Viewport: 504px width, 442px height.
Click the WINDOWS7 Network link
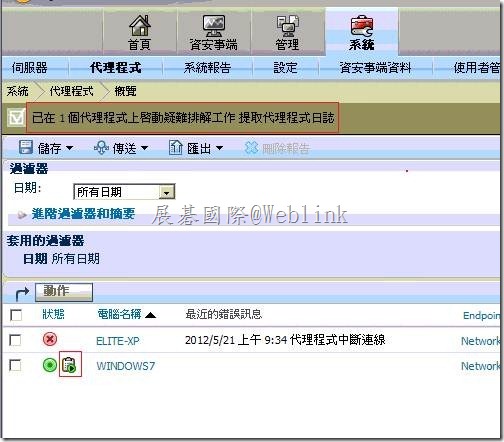click(x=480, y=366)
